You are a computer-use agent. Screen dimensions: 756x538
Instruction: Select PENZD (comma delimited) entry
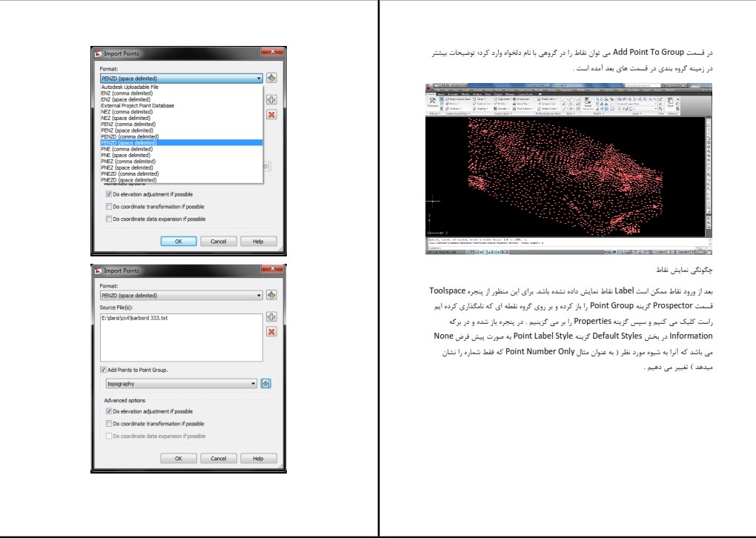(x=182, y=137)
